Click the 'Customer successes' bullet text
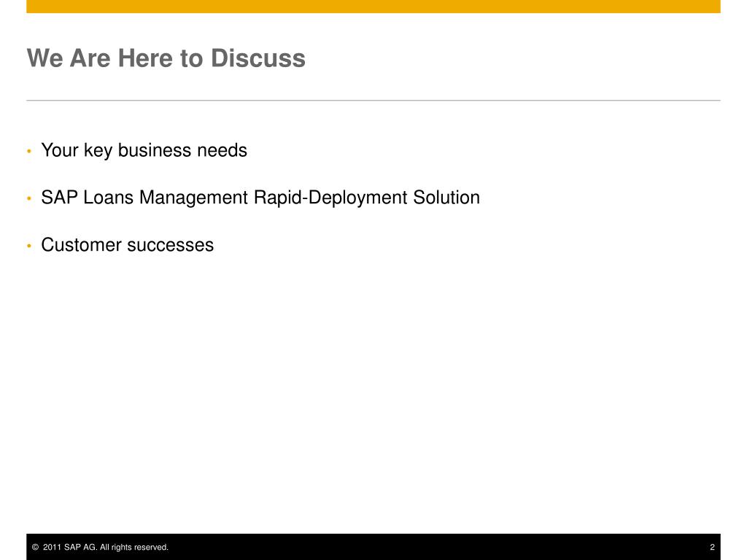This screenshot has height=560, width=747. pos(127,245)
